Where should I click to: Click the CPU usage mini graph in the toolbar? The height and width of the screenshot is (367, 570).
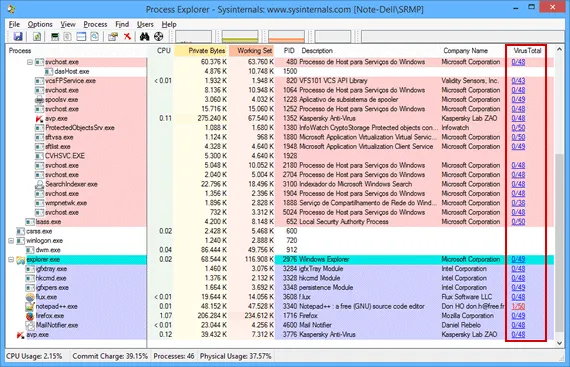click(x=193, y=37)
